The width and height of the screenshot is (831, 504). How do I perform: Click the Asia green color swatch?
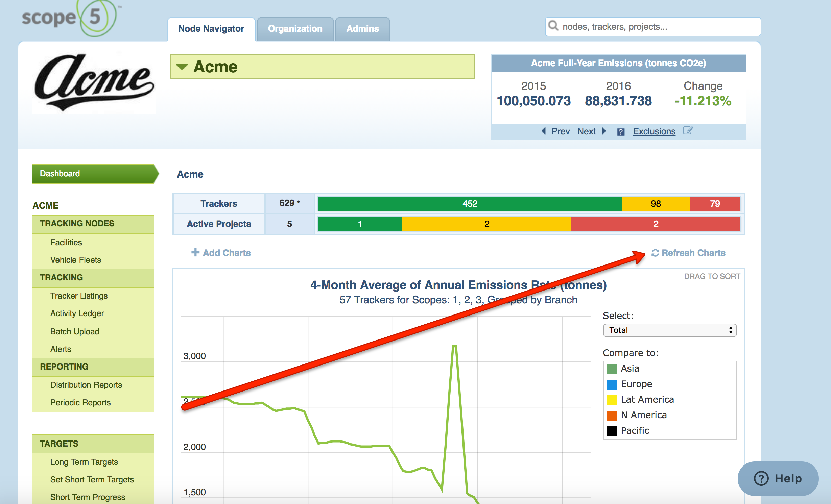(611, 369)
